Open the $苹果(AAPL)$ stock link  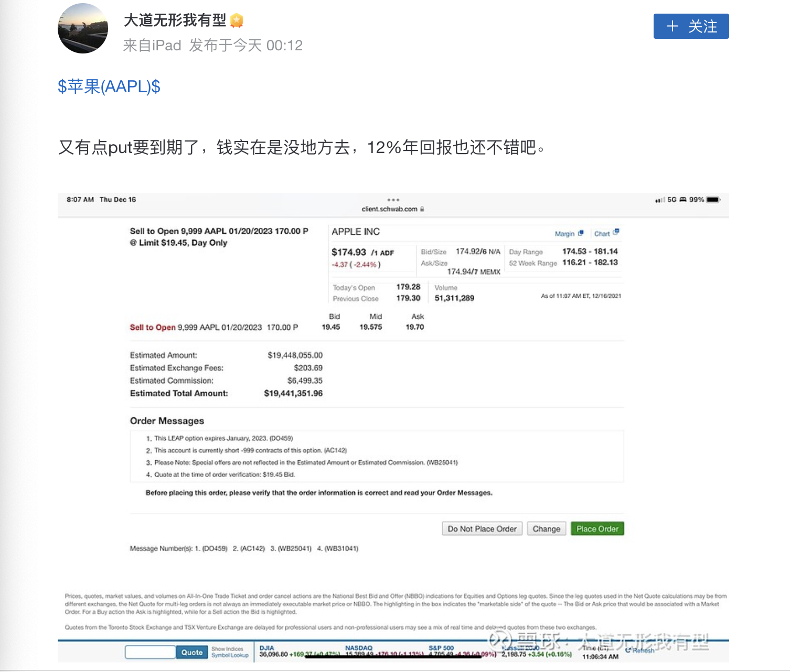[109, 86]
